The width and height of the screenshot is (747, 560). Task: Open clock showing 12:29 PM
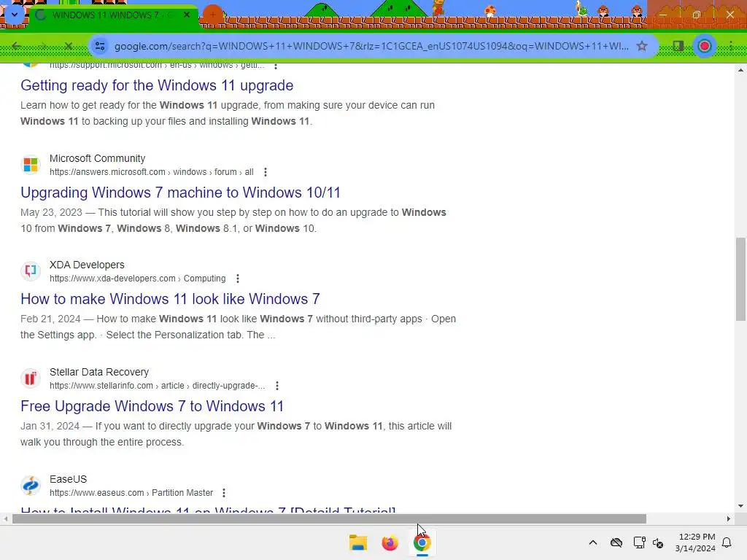point(695,542)
